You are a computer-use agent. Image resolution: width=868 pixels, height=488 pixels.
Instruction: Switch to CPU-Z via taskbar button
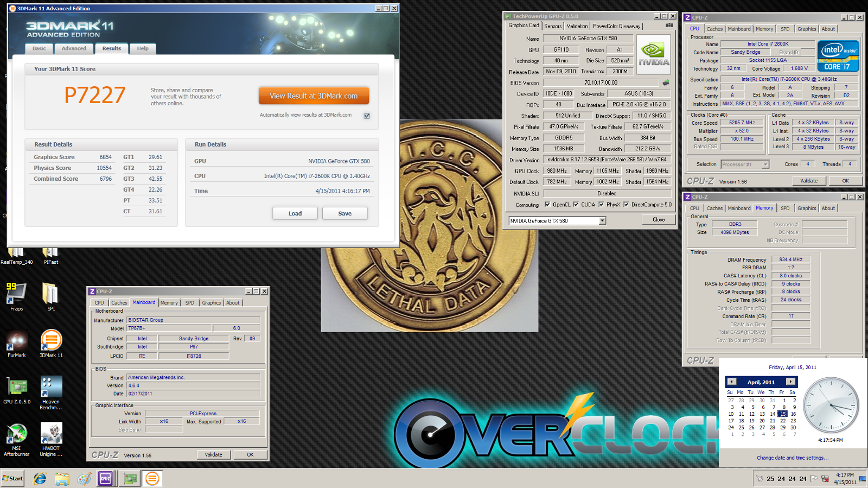[x=106, y=478]
